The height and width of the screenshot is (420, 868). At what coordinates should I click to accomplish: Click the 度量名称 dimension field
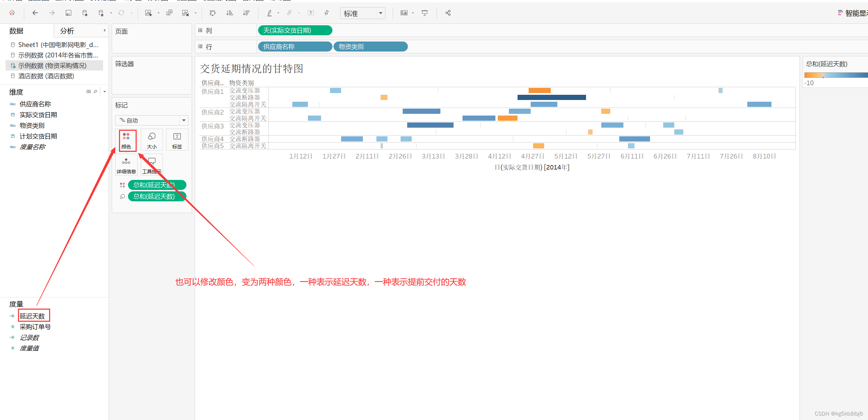click(x=33, y=147)
